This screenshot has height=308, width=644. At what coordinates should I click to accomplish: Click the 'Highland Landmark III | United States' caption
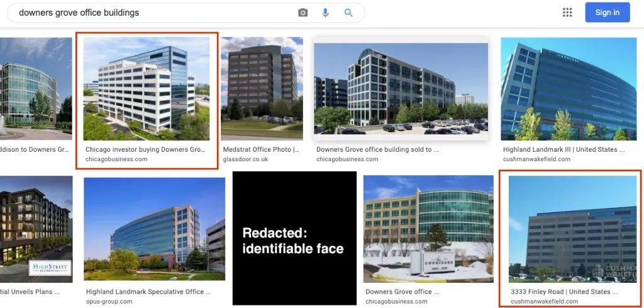pyautogui.click(x=563, y=150)
